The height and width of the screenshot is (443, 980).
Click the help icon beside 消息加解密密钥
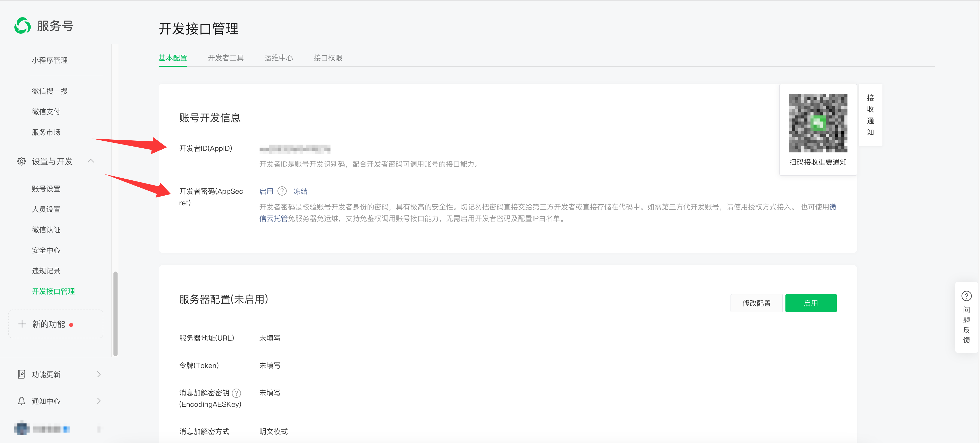[236, 393]
